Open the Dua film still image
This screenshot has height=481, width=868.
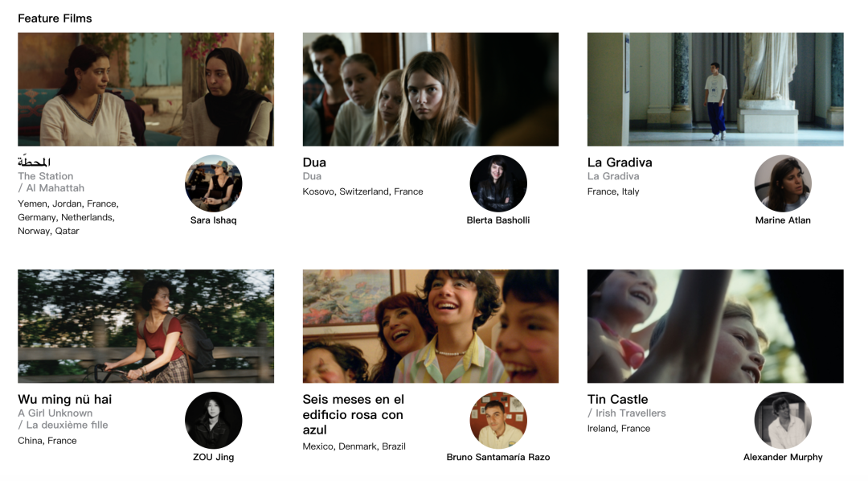tap(431, 89)
